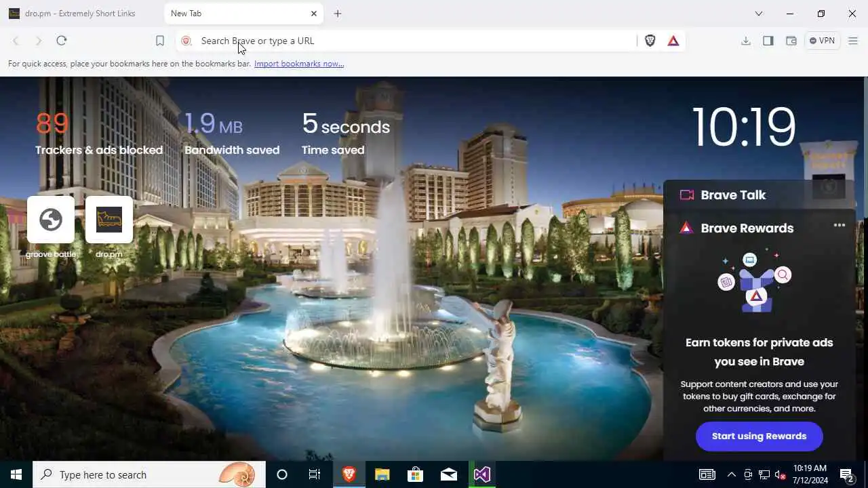Click the forward navigation arrow
Screen dimensions: 868x488
tap(39, 41)
